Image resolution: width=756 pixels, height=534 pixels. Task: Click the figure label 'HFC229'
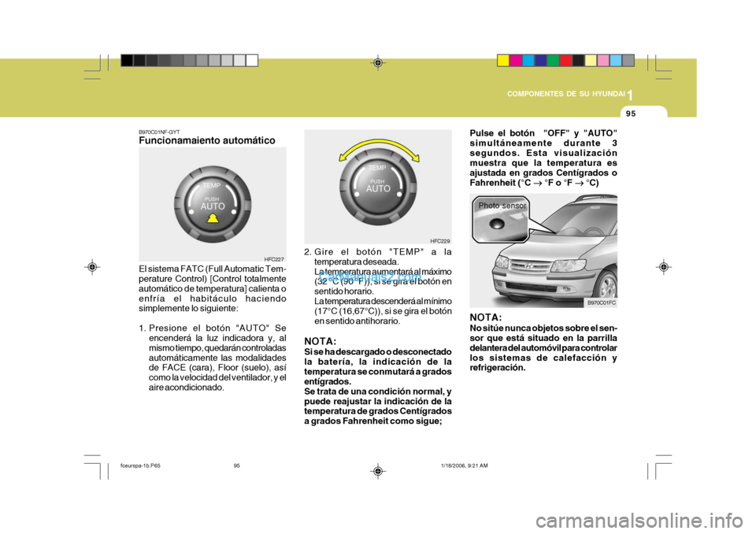pos(440,241)
